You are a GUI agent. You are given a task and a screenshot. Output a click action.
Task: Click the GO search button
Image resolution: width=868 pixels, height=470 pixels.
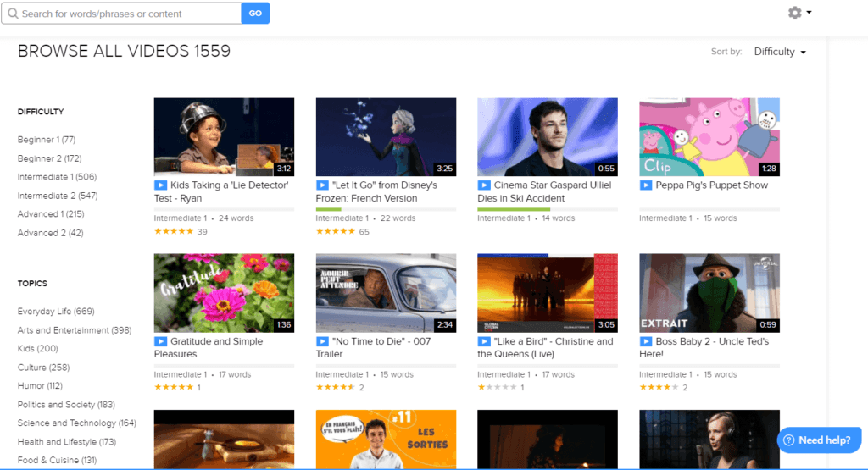click(255, 14)
